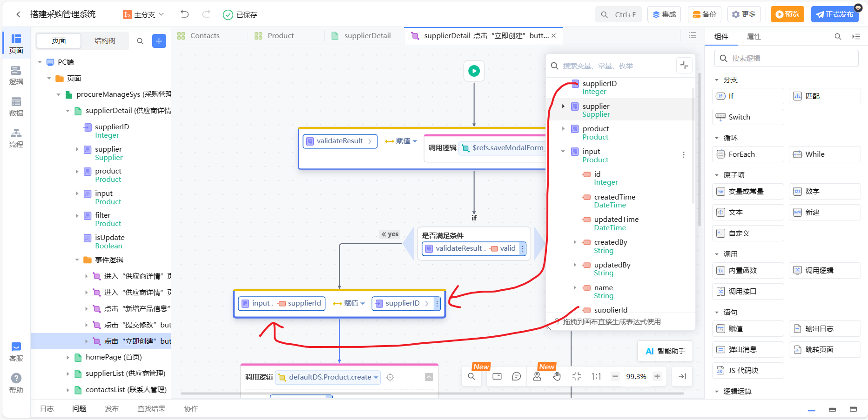Open input variable more options dots
This screenshot has width=868, height=420.
[684, 155]
